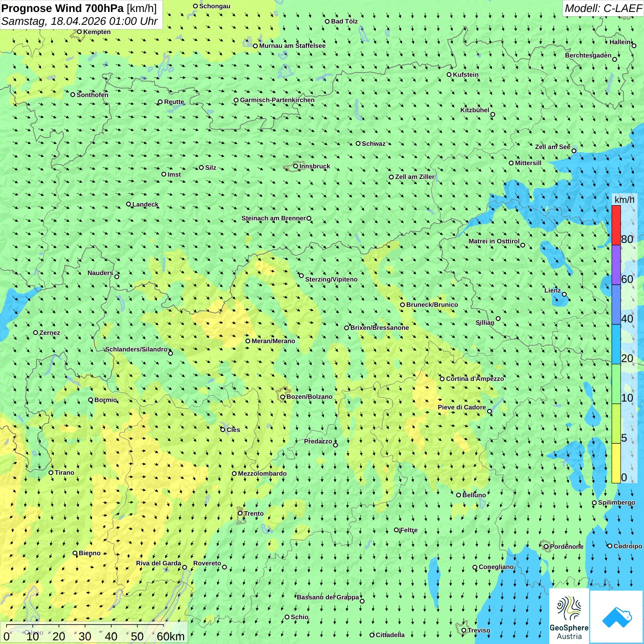
Task: Click the 'km/h' legend heading
Action: tap(624, 200)
